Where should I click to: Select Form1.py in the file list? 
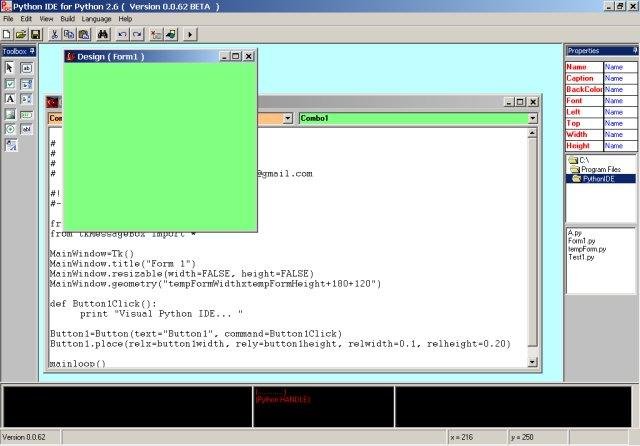[x=582, y=241]
